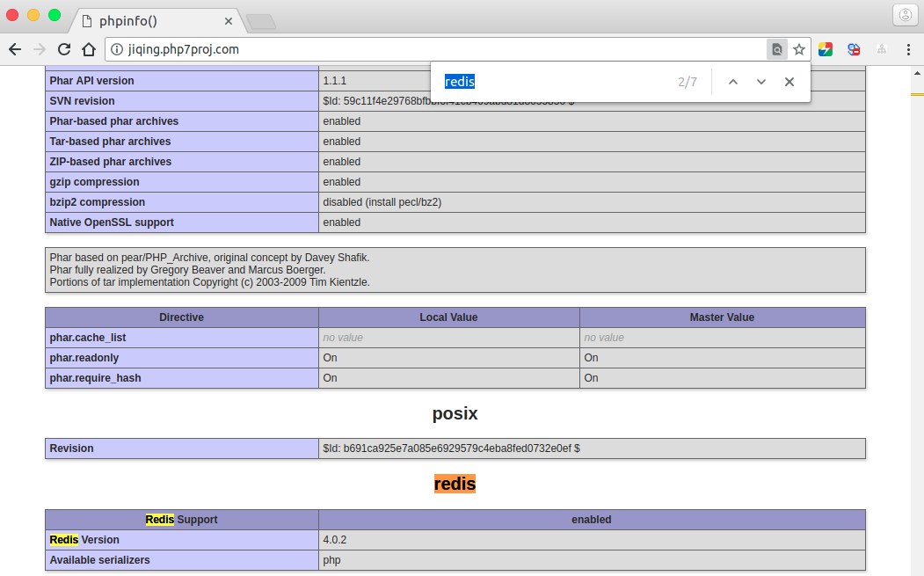The width and height of the screenshot is (924, 576).
Task: Click the 'ZIP-based phar archives' cell
Action: [181, 162]
